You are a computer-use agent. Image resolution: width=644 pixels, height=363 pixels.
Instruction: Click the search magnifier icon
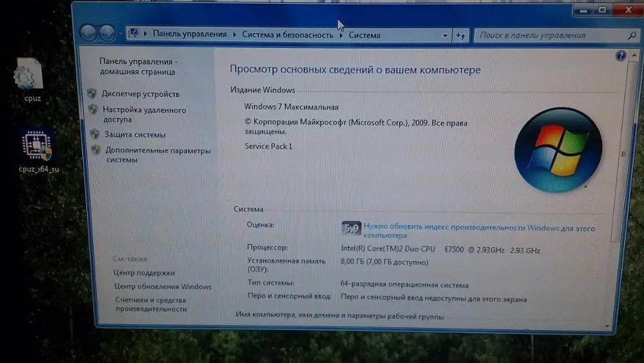(x=632, y=35)
